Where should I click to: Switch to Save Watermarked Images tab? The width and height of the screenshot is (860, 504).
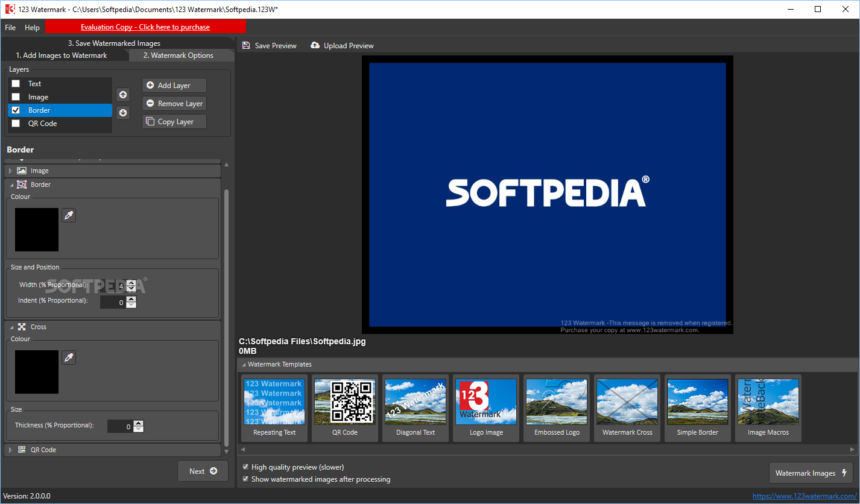tap(114, 43)
